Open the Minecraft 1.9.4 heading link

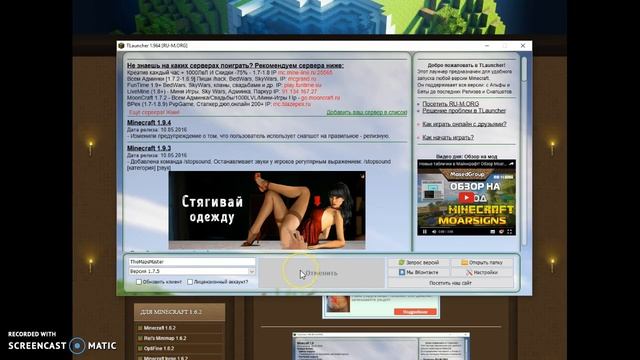(x=149, y=122)
